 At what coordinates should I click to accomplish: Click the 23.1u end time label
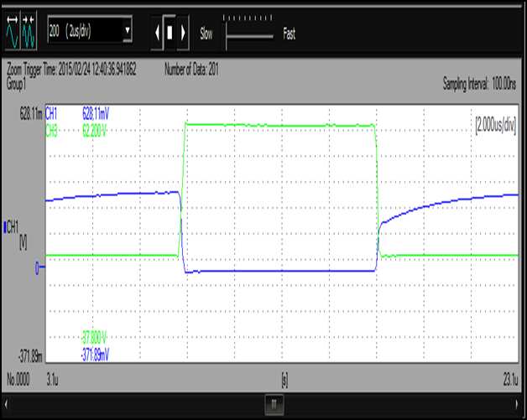[x=510, y=380]
